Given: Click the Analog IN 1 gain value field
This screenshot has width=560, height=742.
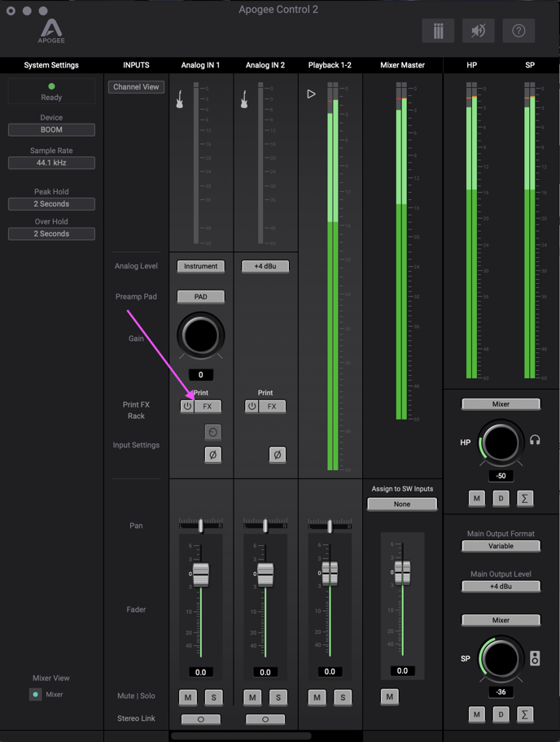Looking at the screenshot, I should (x=201, y=375).
